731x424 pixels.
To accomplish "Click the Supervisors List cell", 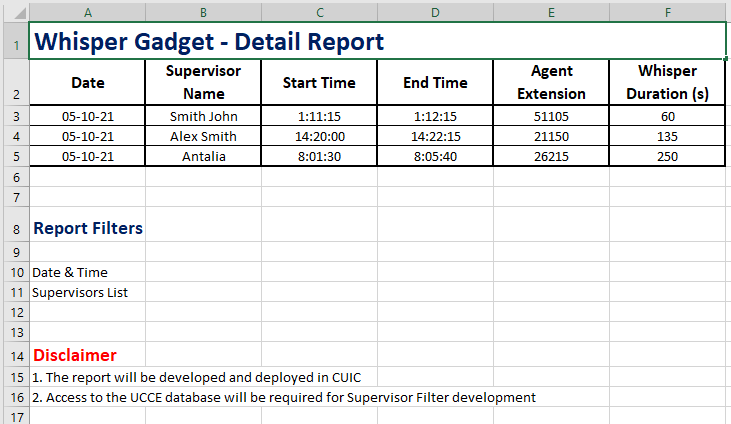I will pyautogui.click(x=80, y=293).
